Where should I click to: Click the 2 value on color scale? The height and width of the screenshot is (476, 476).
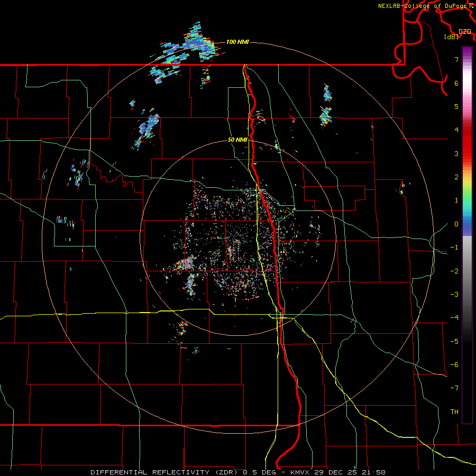[x=456, y=177]
